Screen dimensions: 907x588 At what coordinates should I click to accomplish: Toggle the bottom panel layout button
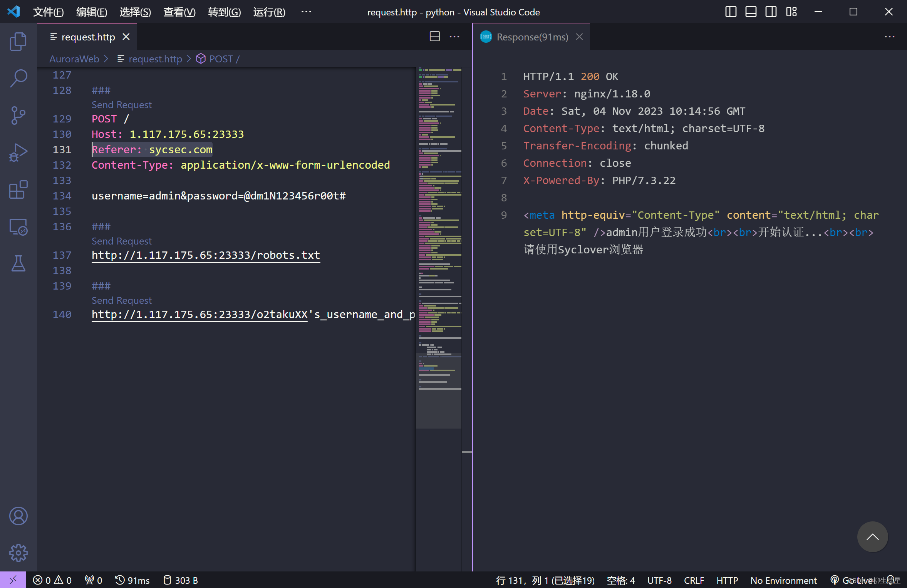tap(751, 12)
